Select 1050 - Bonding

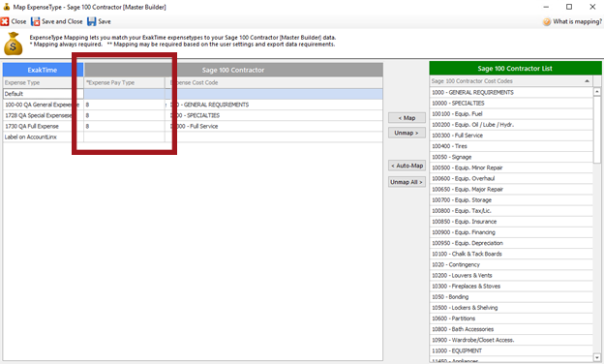click(511, 297)
